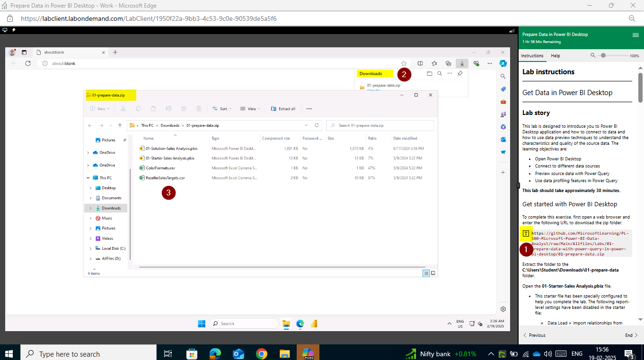This screenshot has width=644, height=360.
Task: Select ResellerSalesTargets.csv file
Action: click(x=165, y=178)
